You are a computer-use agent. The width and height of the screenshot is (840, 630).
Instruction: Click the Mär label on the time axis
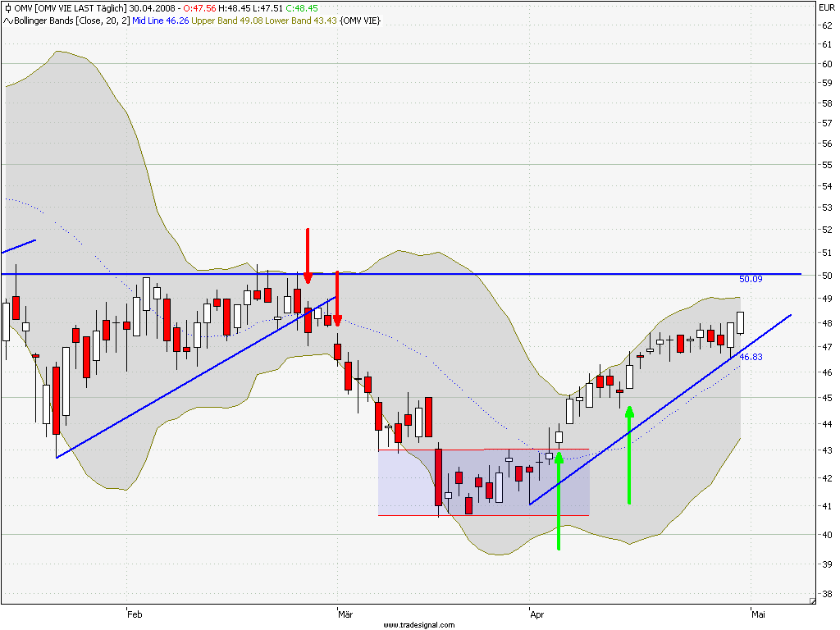[345, 614]
